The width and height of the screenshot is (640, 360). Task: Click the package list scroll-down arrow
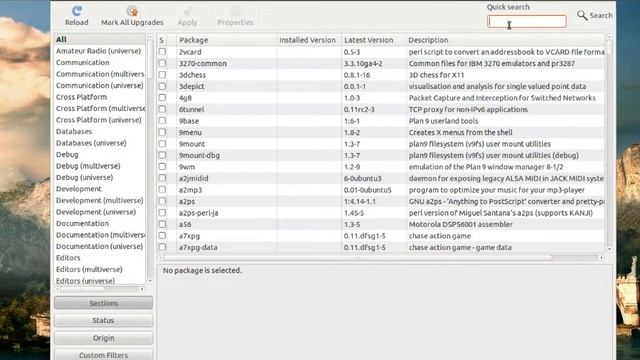(x=609, y=249)
